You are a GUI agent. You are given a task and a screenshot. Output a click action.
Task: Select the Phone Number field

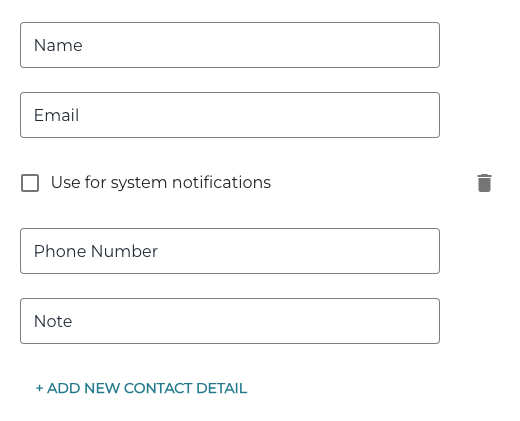click(230, 251)
